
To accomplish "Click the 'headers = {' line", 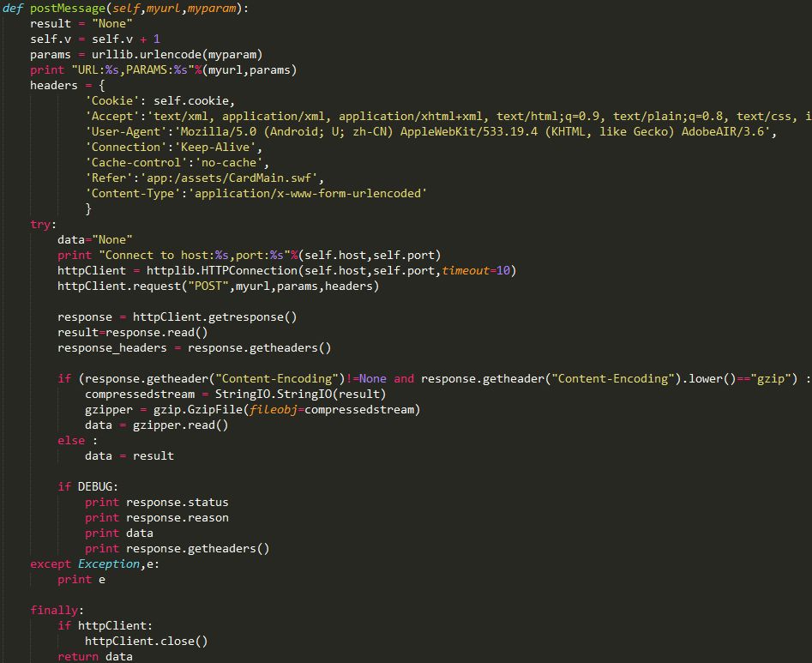I will coord(68,86).
